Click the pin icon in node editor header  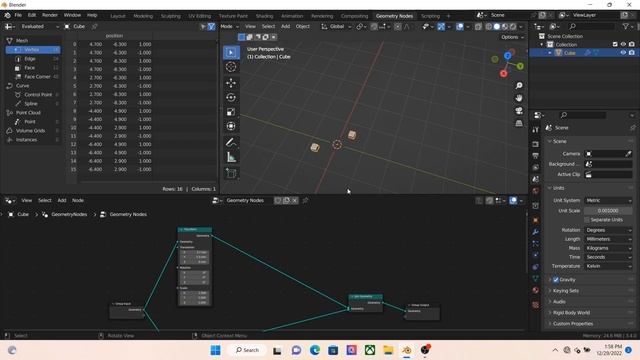(305, 200)
